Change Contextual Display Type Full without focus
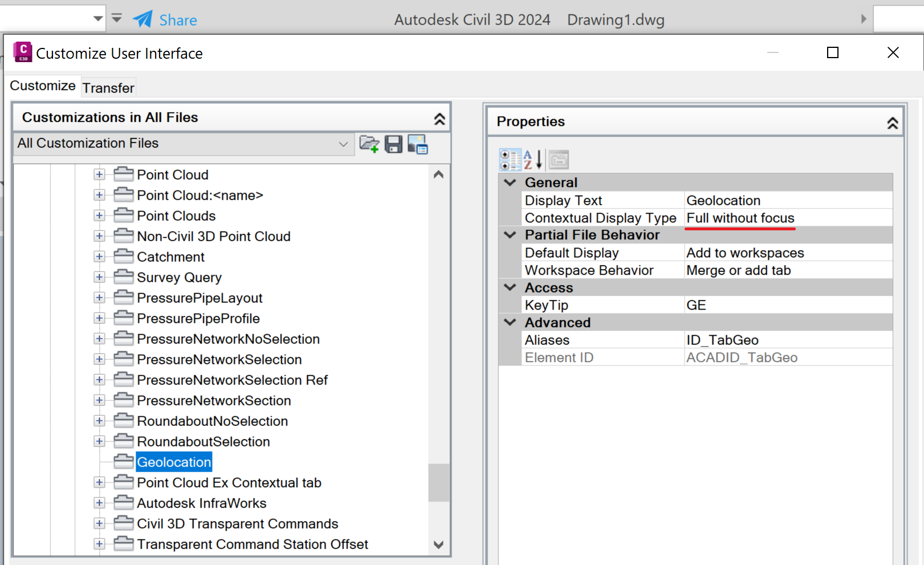This screenshot has width=924, height=565. coord(741,217)
